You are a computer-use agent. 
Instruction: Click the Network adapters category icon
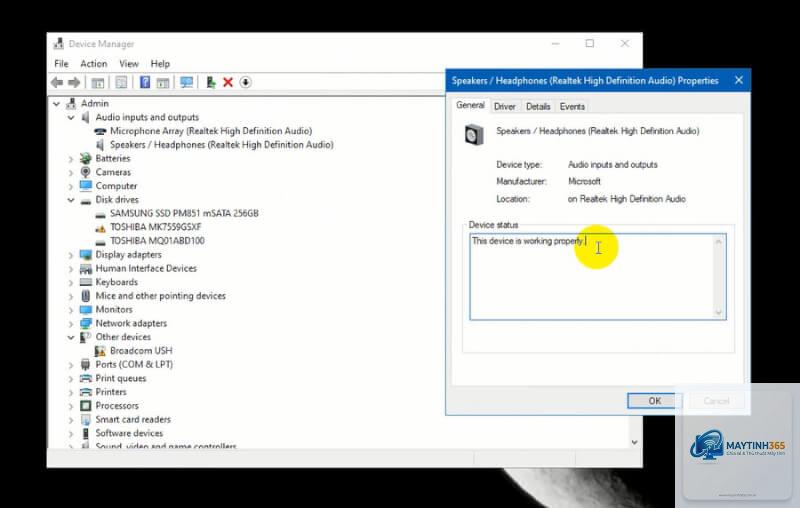tap(86, 323)
